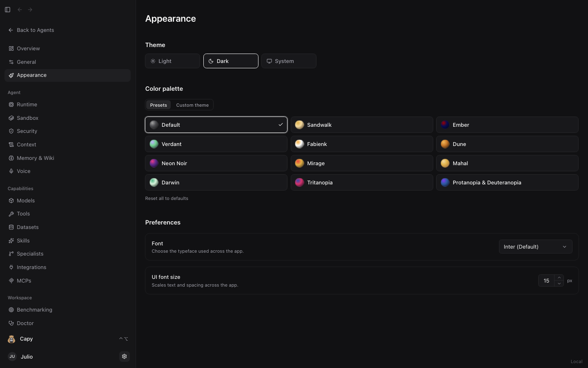Viewport: 588px width, 368px height.
Task: Decrease UI font size with down arrow
Action: (559, 283)
